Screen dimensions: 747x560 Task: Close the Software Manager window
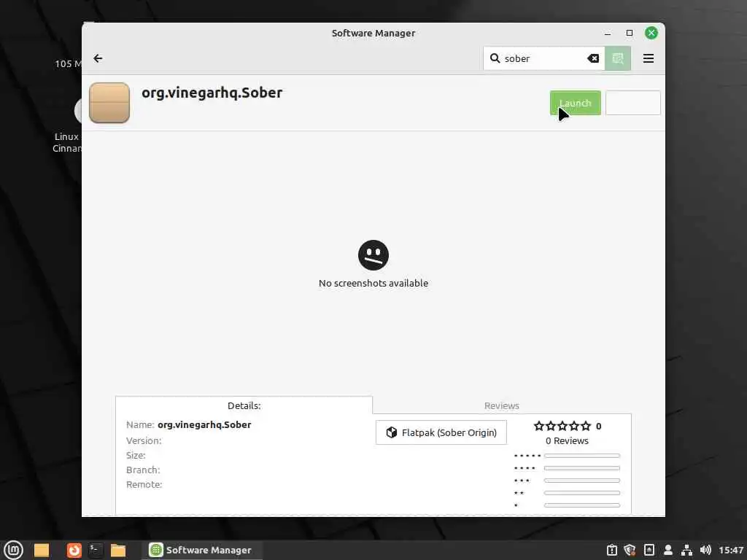[651, 33]
